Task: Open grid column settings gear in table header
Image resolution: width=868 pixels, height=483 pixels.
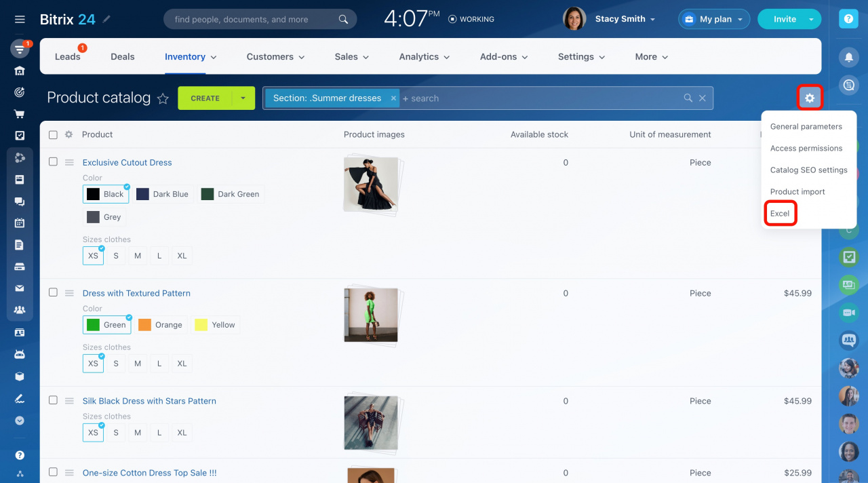Action: click(68, 134)
